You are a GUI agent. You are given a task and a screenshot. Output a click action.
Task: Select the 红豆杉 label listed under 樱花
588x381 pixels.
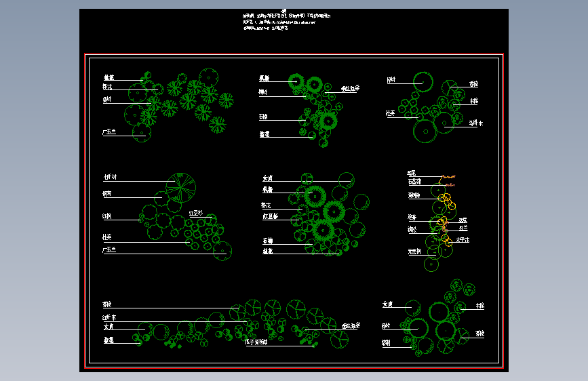(270, 216)
